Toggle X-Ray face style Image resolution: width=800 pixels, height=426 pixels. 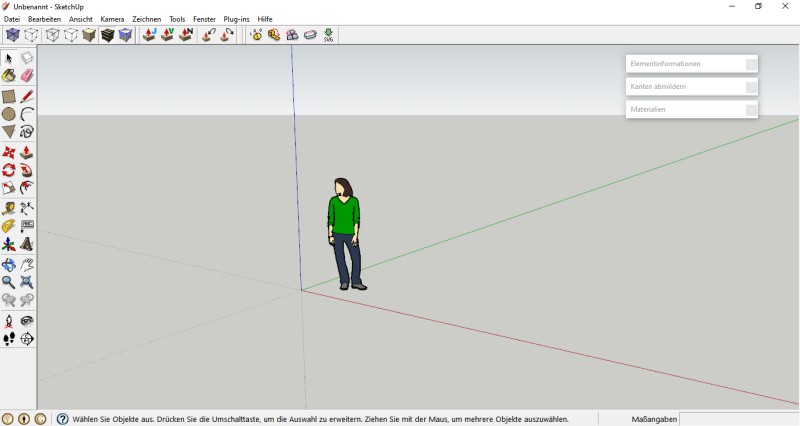click(x=13, y=35)
